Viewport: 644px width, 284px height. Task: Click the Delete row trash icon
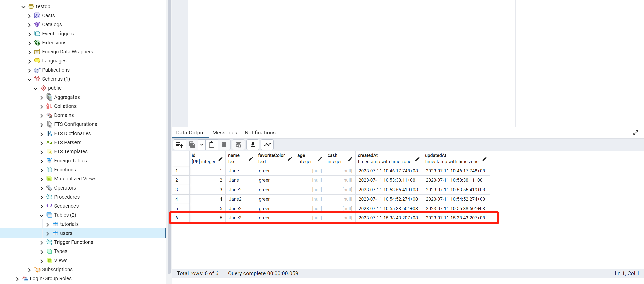tap(224, 145)
